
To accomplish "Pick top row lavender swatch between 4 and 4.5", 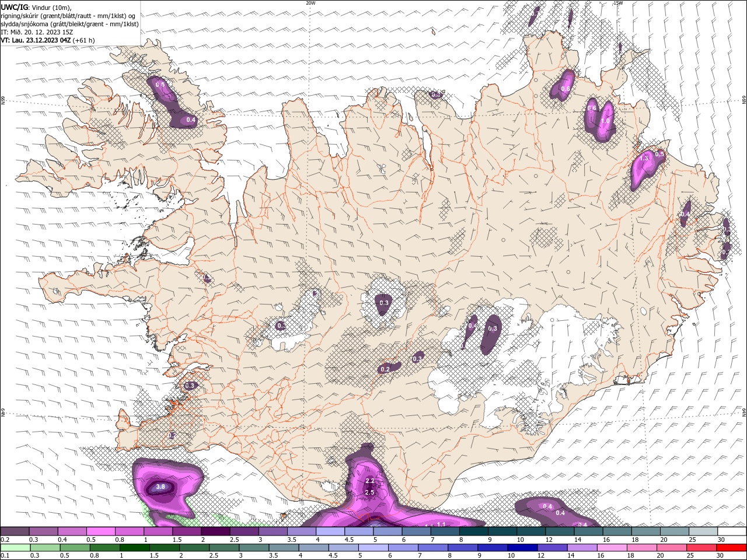I will click(330, 531).
